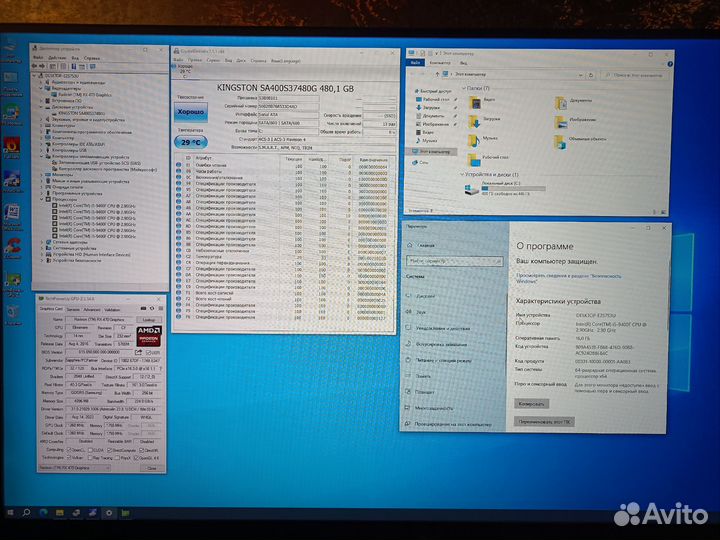Open Компьютер ribbon tab in Explorer
Viewport: 720px width, 540px height.
[x=440, y=62]
